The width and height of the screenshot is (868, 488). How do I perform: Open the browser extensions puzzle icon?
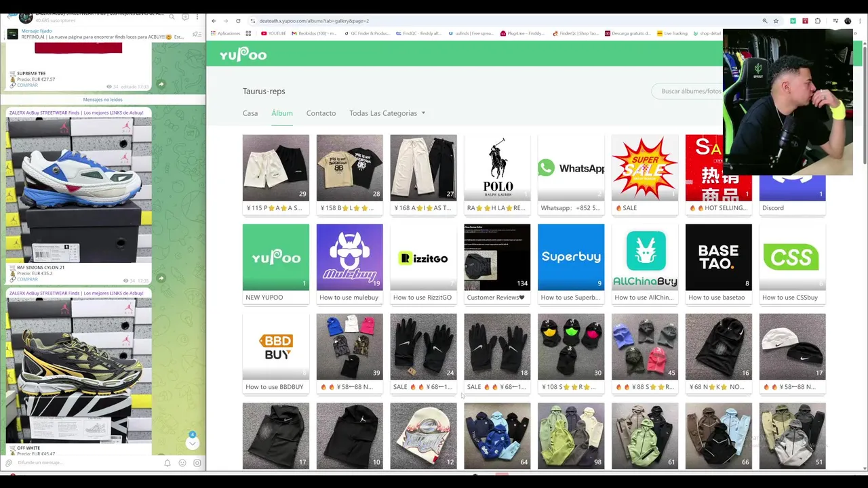pos(817,21)
